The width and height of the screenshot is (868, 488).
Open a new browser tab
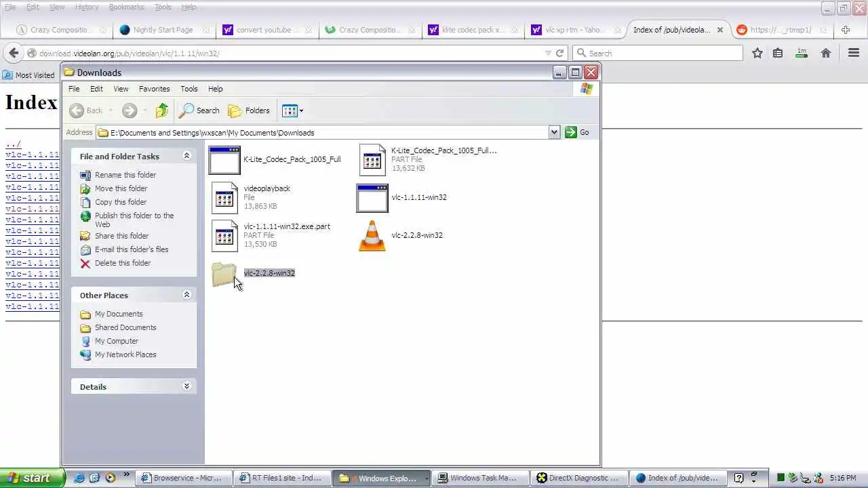(846, 30)
